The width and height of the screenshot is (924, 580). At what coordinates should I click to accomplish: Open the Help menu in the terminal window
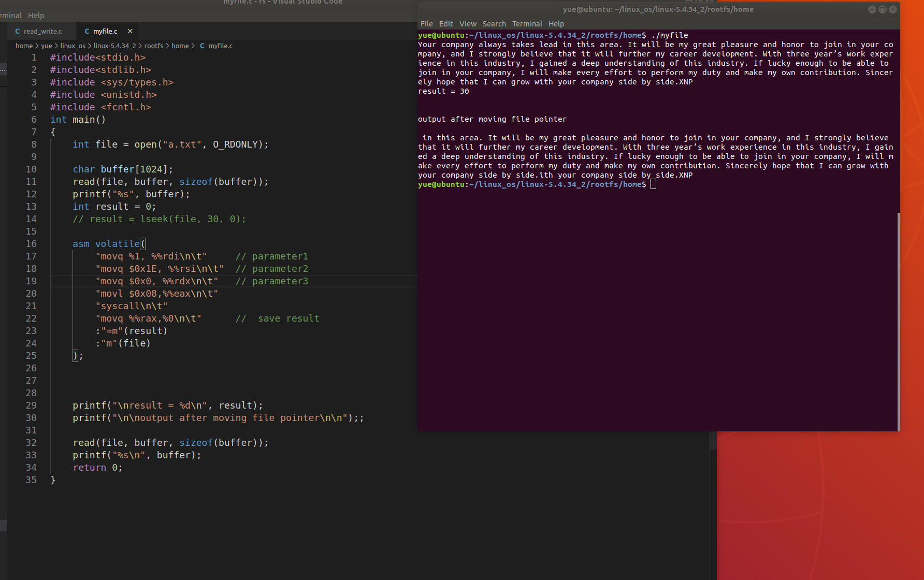pyautogui.click(x=556, y=24)
